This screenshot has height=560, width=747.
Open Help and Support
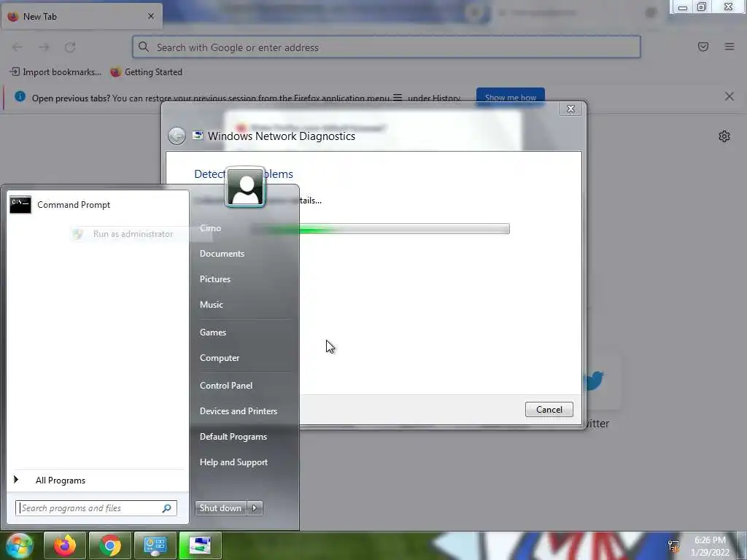pos(233,462)
